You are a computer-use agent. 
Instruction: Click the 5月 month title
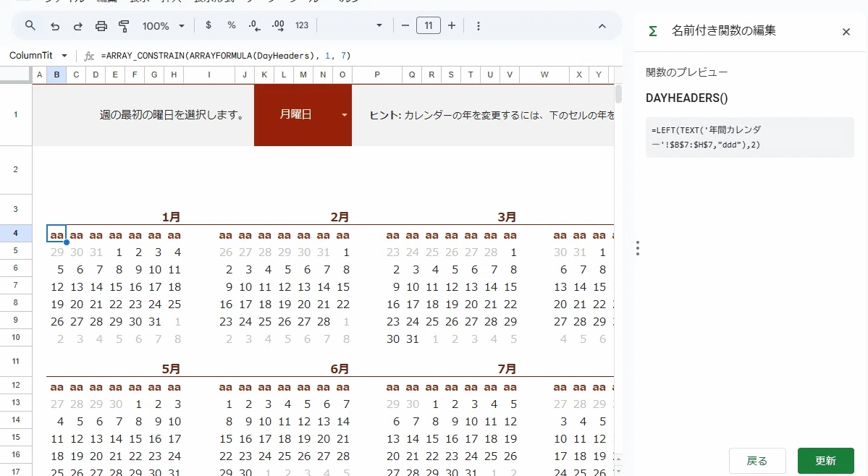(x=171, y=369)
